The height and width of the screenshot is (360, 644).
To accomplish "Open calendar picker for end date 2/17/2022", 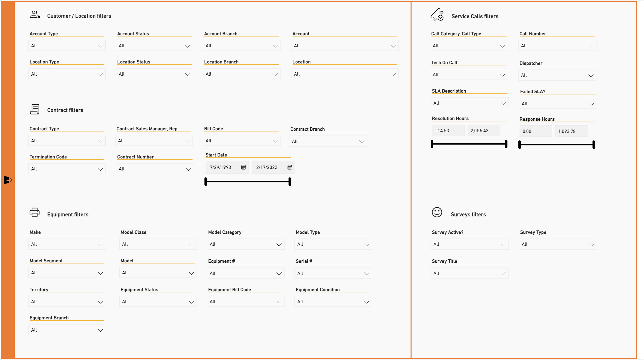I will [x=290, y=167].
